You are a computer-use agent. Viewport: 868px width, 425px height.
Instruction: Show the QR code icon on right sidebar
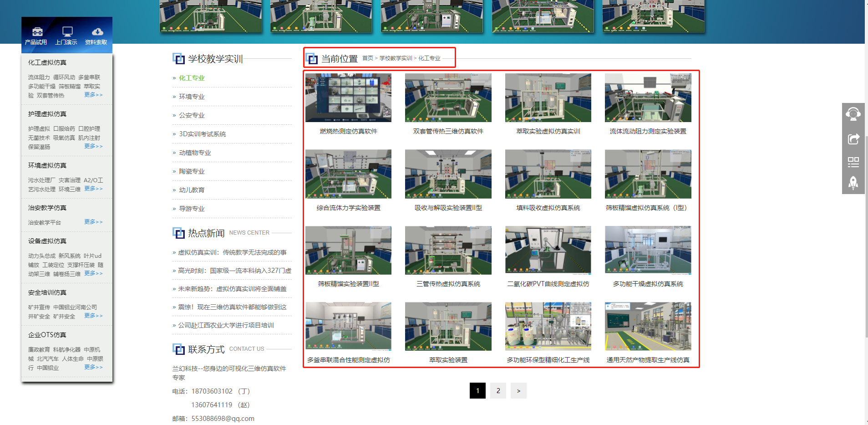tap(853, 162)
